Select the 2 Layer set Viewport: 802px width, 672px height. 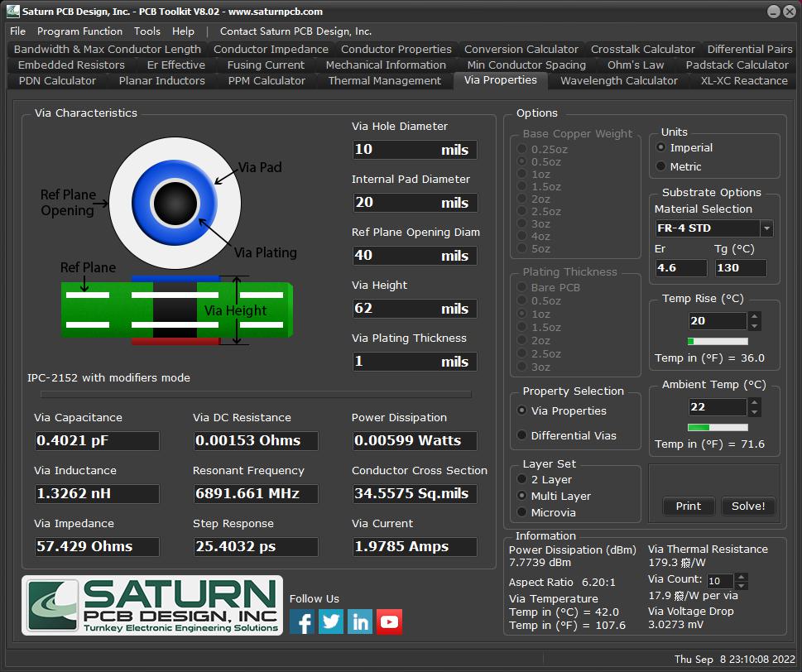(545, 479)
